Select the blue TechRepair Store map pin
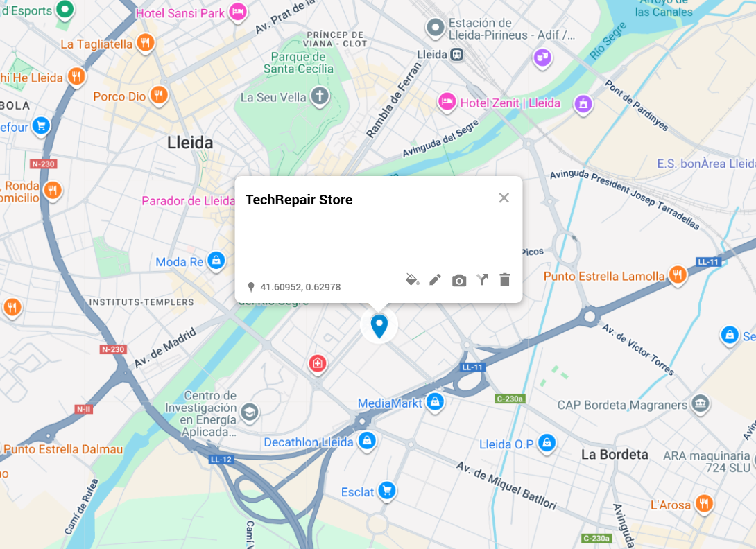The width and height of the screenshot is (756, 549). point(379,326)
